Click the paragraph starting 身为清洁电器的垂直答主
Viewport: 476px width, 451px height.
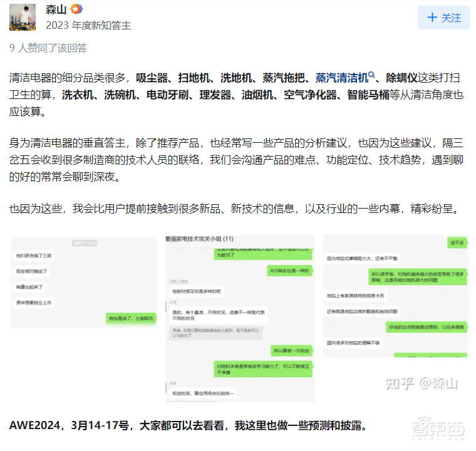tap(236, 160)
